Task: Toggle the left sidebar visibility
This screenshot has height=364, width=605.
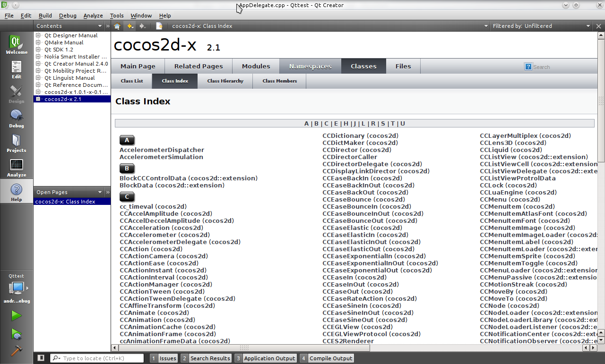Action: point(41,358)
